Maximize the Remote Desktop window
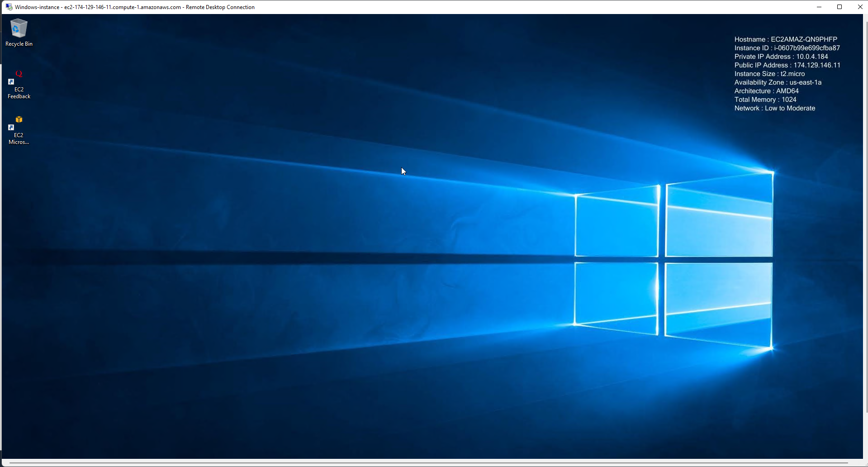Image resolution: width=868 pixels, height=467 pixels. 840,7
